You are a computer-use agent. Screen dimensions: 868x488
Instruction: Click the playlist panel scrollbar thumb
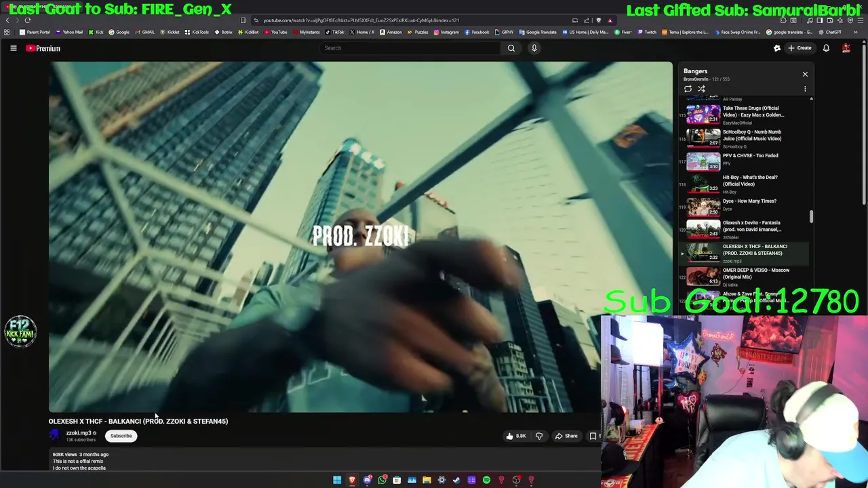[811, 217]
